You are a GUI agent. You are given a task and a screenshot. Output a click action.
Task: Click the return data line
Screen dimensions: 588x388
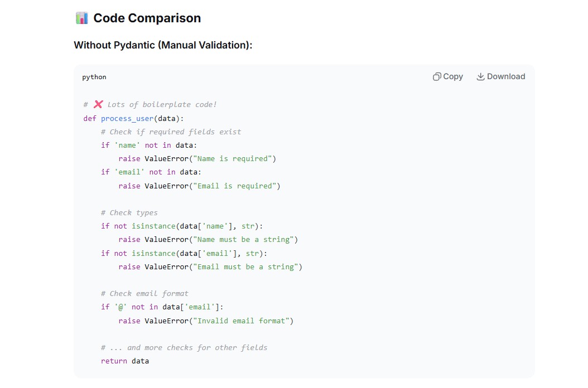(125, 361)
